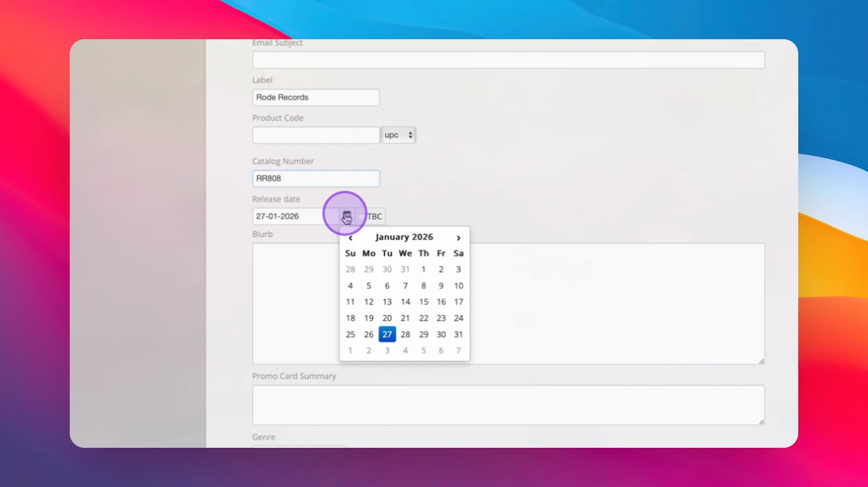Click the January 2026 calendar title
Screen dimensions: 868x487
click(404, 237)
